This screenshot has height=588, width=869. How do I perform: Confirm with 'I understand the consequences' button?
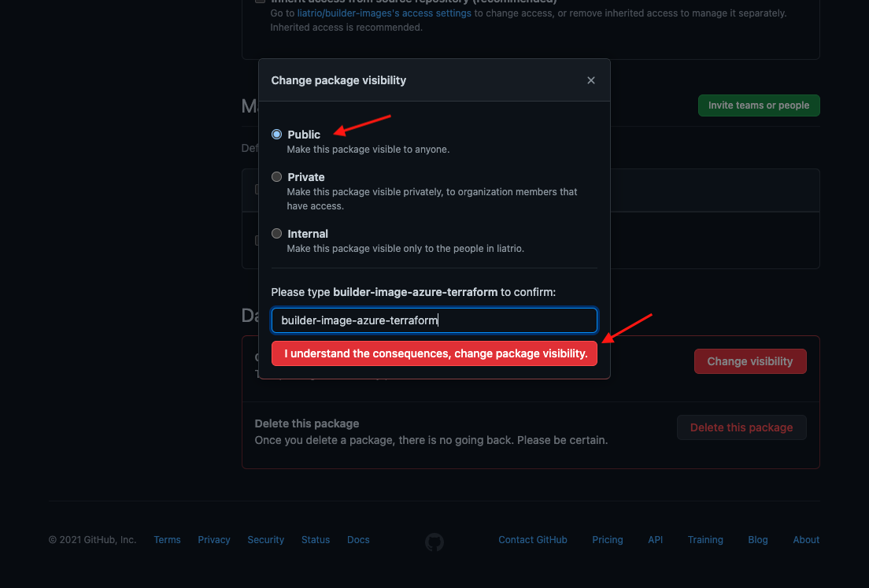click(434, 353)
